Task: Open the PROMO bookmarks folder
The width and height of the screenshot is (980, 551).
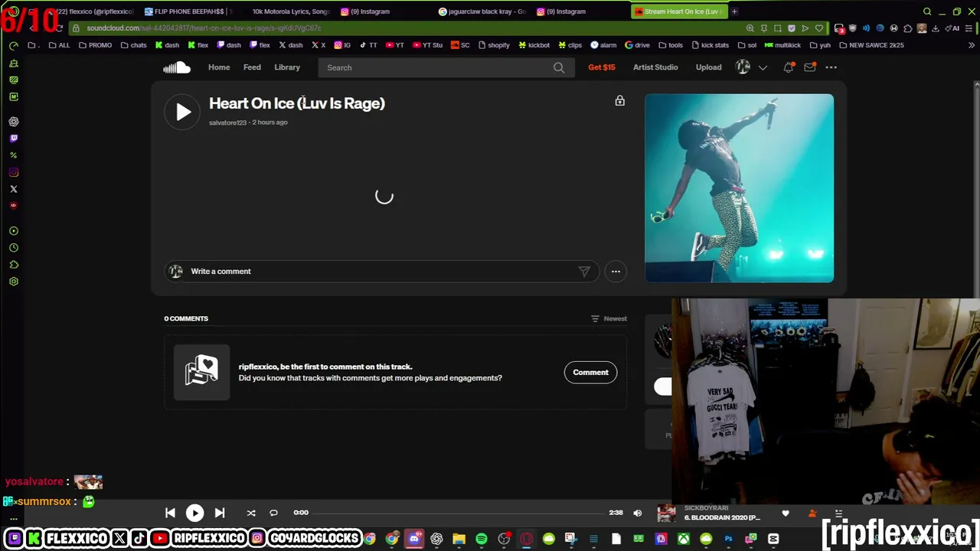Action: point(96,45)
